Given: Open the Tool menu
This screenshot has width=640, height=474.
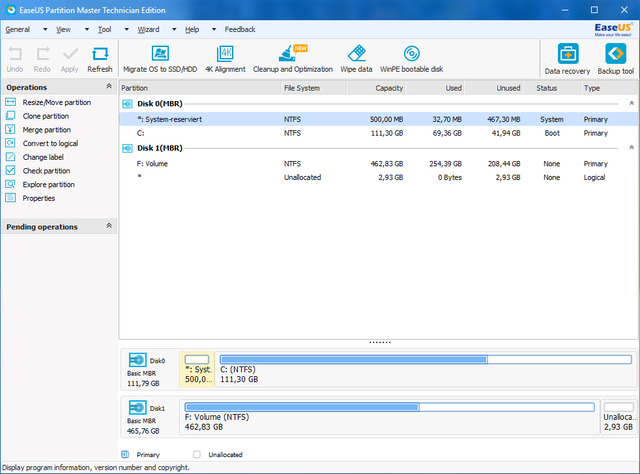Looking at the screenshot, I should click(103, 30).
